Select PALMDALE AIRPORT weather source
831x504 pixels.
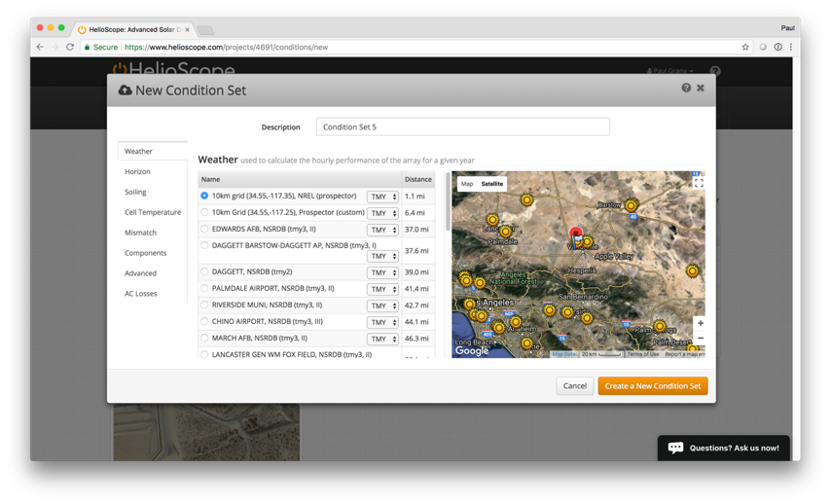204,288
